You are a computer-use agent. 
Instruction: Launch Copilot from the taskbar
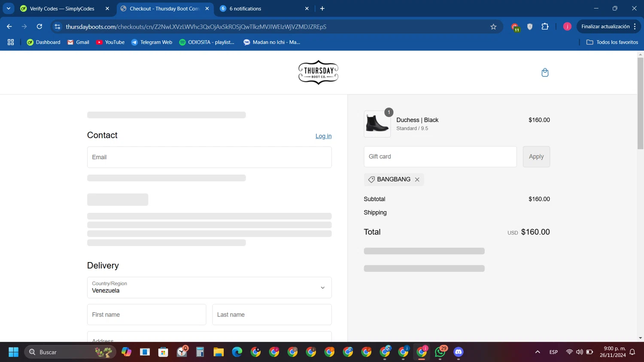(x=126, y=352)
